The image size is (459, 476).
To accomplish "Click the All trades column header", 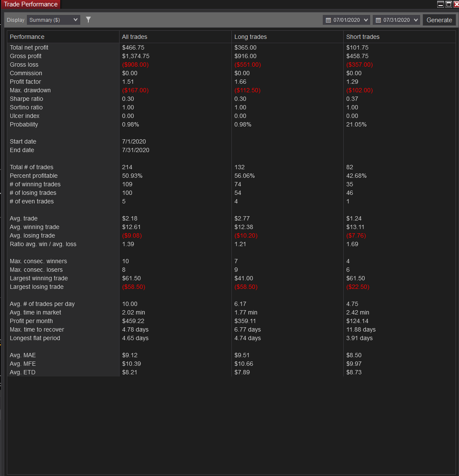I will [x=134, y=37].
